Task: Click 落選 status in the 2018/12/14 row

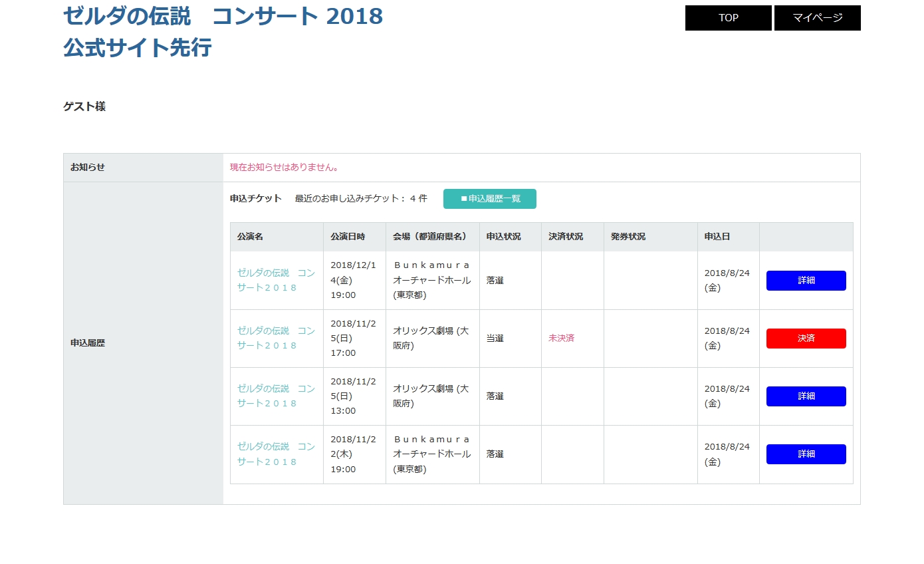Action: [x=495, y=280]
